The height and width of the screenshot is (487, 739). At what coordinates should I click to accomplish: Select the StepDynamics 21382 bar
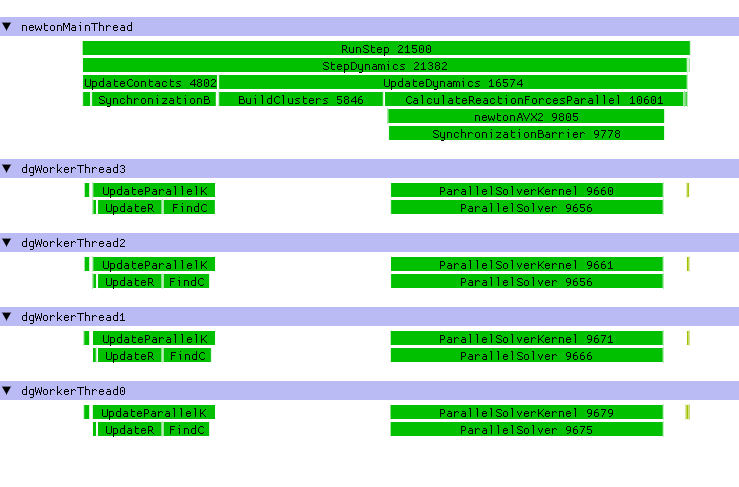[x=385, y=65]
